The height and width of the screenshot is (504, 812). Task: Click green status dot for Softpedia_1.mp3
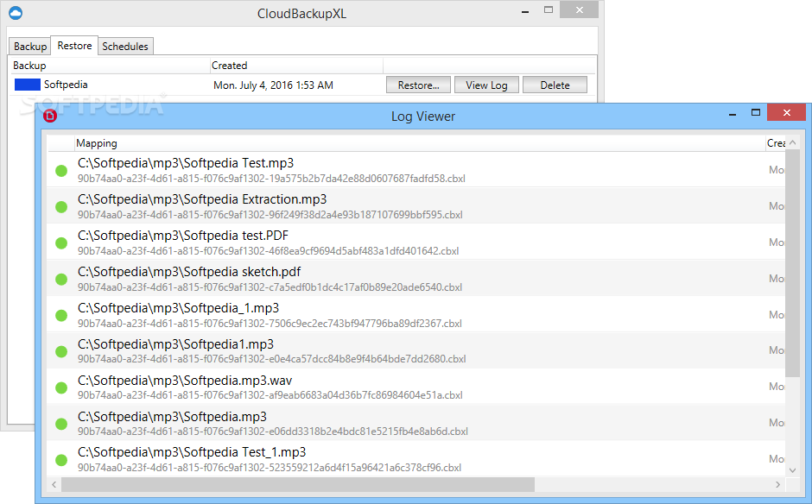[61, 316]
